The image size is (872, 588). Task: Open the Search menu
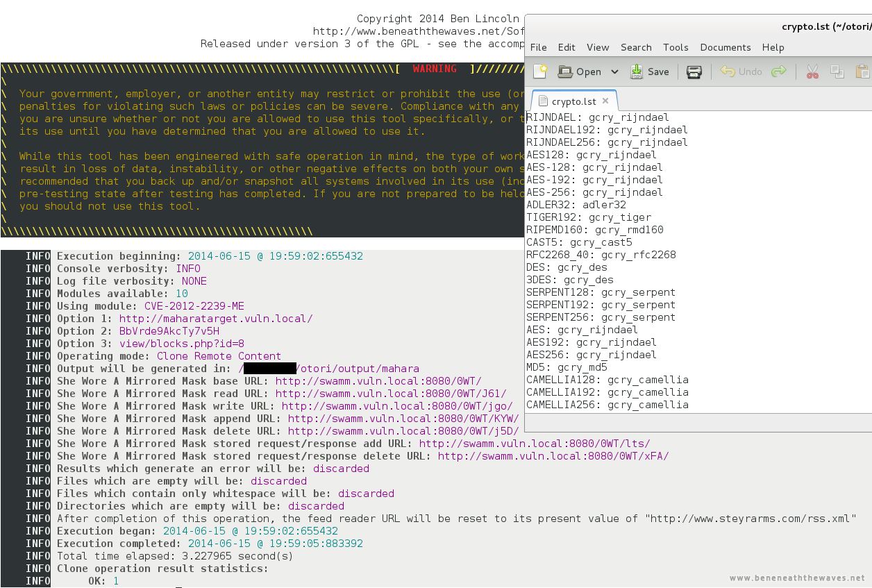tap(636, 47)
